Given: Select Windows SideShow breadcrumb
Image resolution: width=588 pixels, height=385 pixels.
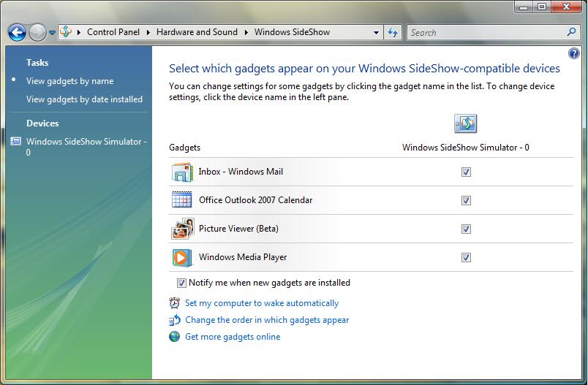Looking at the screenshot, I should (292, 32).
